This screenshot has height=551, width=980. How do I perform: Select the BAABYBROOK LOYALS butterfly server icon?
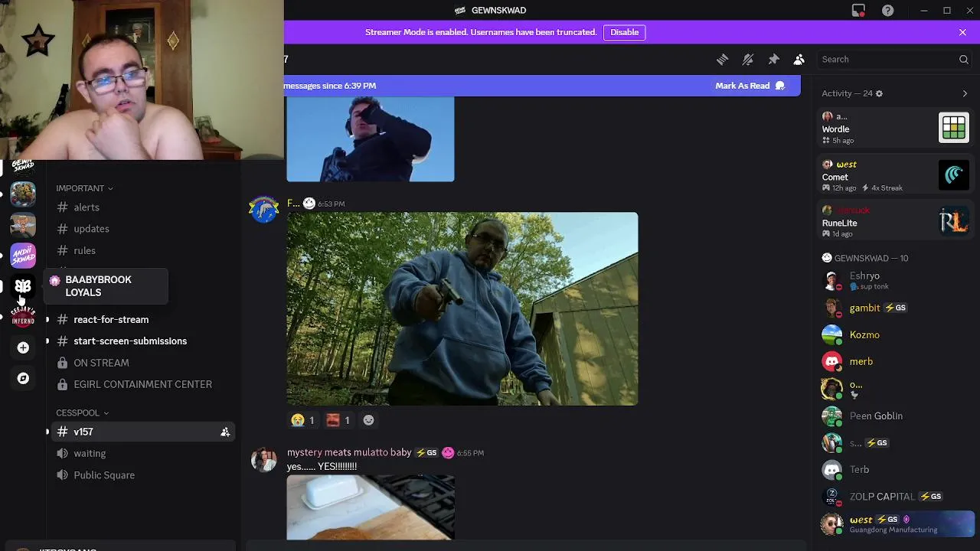click(x=23, y=285)
